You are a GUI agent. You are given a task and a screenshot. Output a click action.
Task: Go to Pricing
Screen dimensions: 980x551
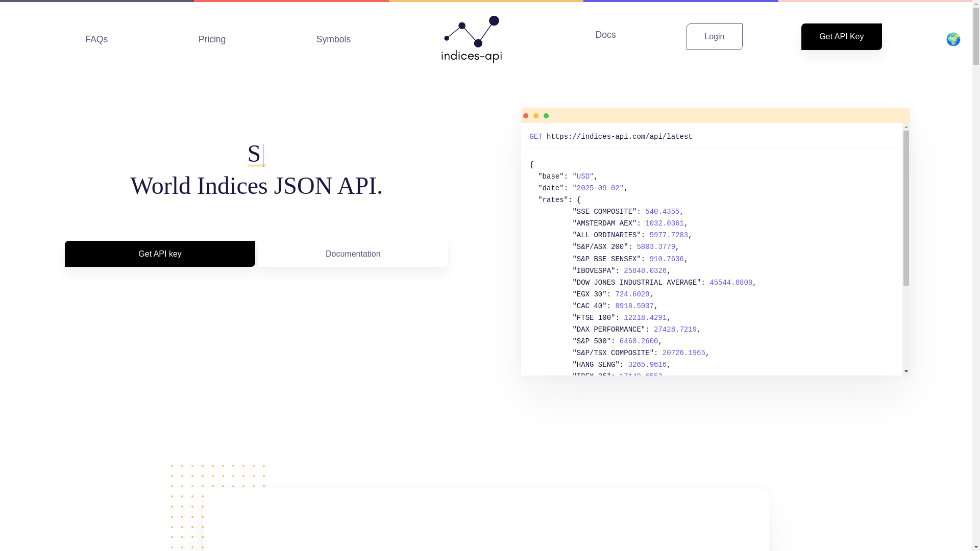[x=212, y=39]
